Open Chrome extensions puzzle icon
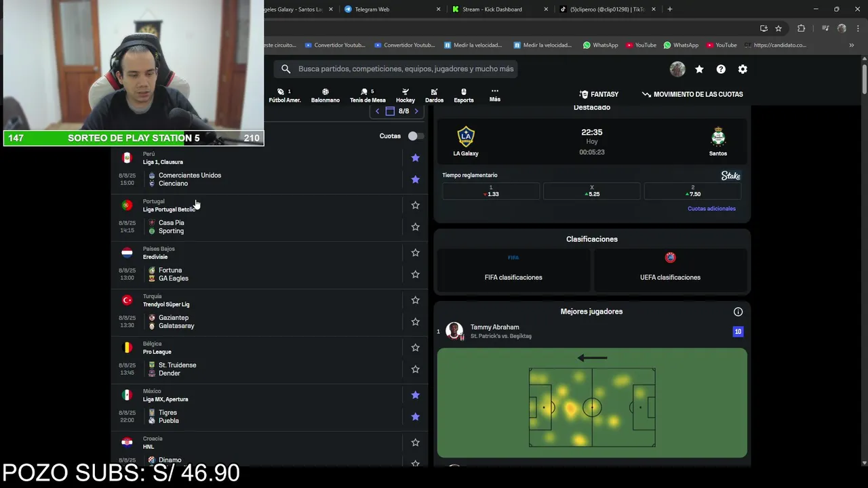 (x=801, y=28)
